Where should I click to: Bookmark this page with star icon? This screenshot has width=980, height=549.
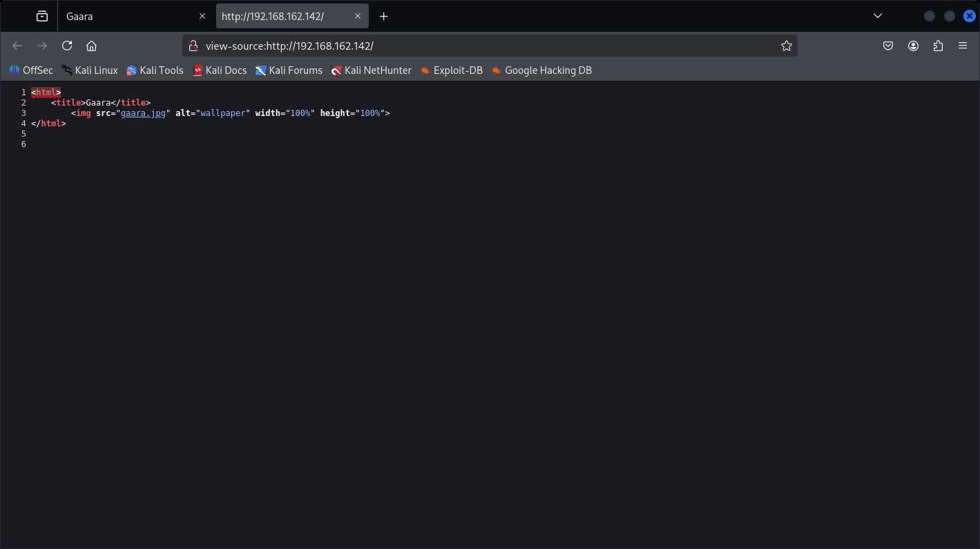click(786, 46)
